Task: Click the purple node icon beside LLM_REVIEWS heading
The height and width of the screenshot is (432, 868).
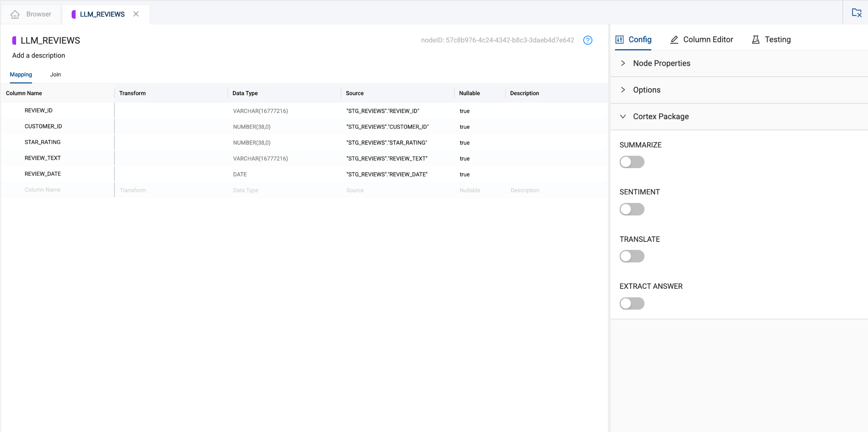Action: [x=14, y=40]
